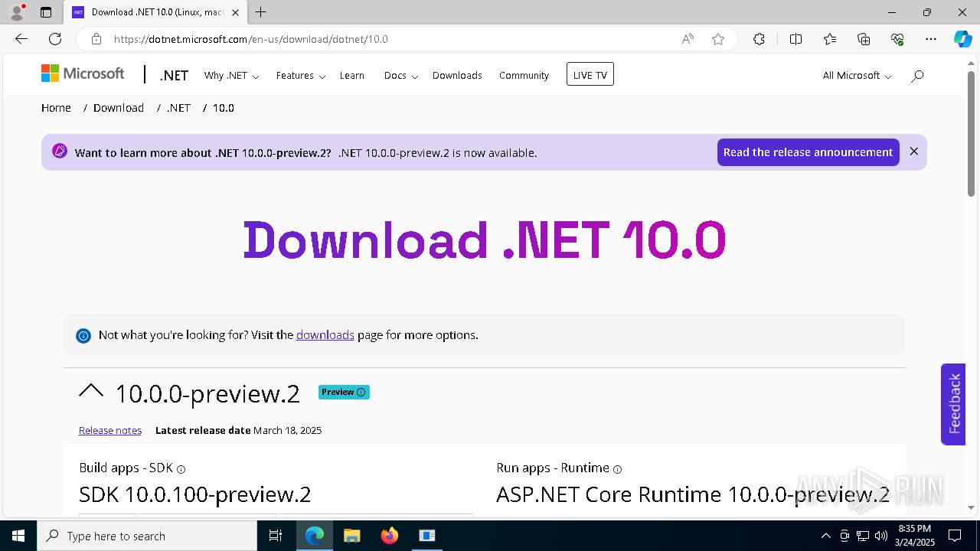Open the Favorites list
This screenshot has width=980, height=551.
[830, 39]
